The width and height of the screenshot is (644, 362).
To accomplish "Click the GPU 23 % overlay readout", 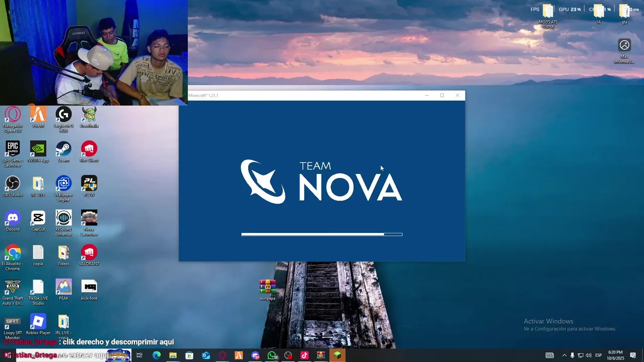I will point(570,10).
